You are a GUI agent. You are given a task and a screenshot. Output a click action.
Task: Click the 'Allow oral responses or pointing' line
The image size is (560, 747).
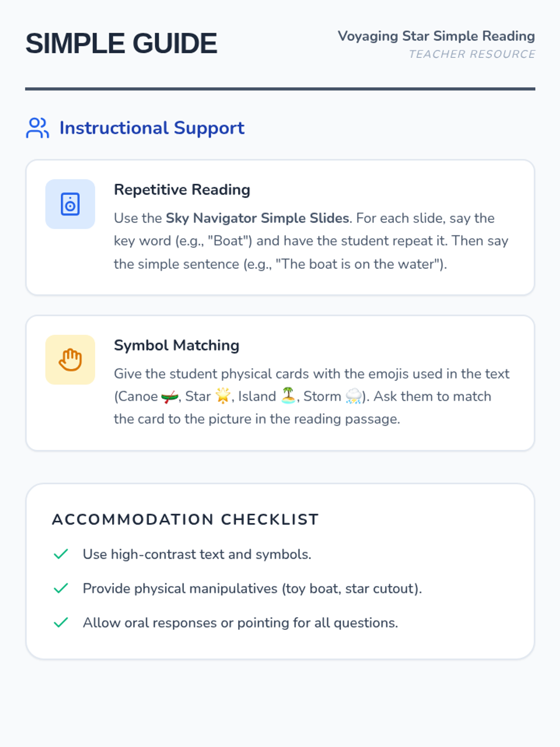[x=240, y=622]
